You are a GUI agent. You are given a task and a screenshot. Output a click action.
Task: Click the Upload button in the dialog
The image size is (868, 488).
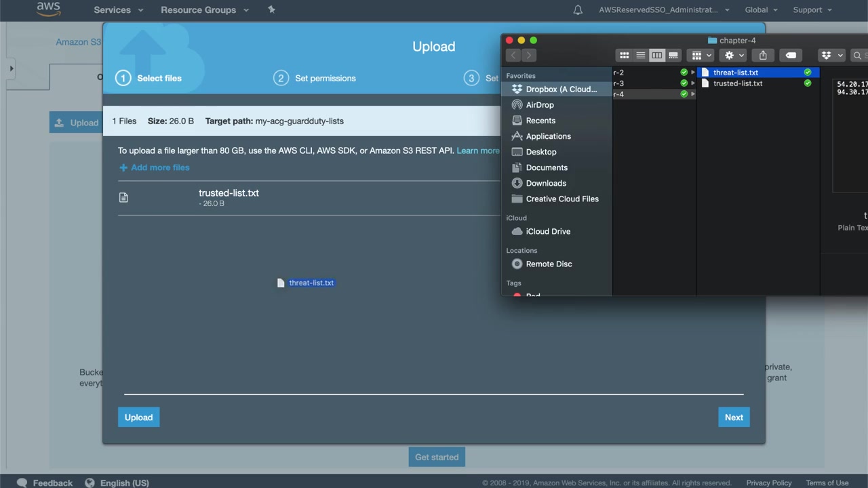point(138,418)
